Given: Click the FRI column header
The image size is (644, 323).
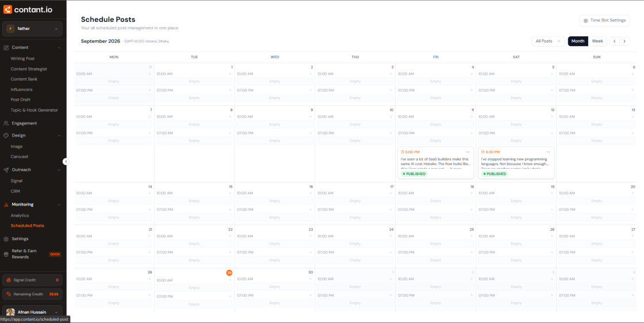Looking at the screenshot, I should pyautogui.click(x=435, y=57).
